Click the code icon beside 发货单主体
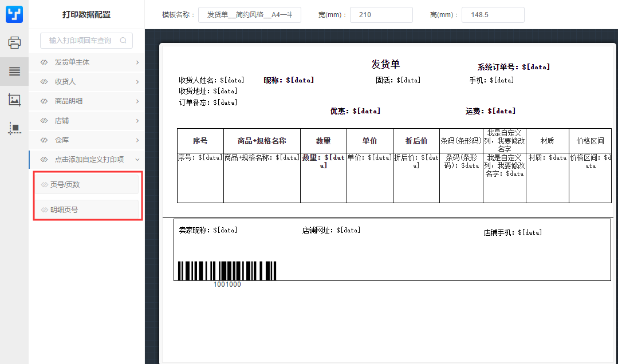This screenshot has width=618, height=364. coord(44,62)
